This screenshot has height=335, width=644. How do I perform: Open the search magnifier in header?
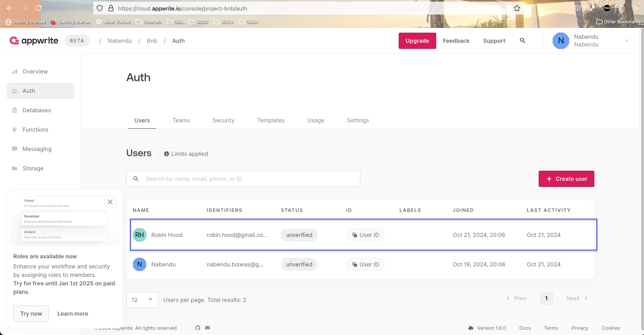[x=522, y=40]
